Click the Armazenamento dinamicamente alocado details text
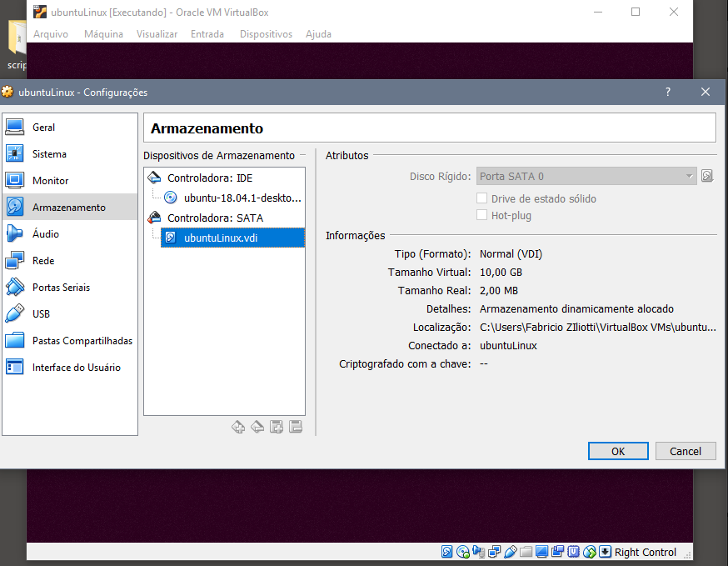Viewport: 728px width, 566px height. point(576,309)
